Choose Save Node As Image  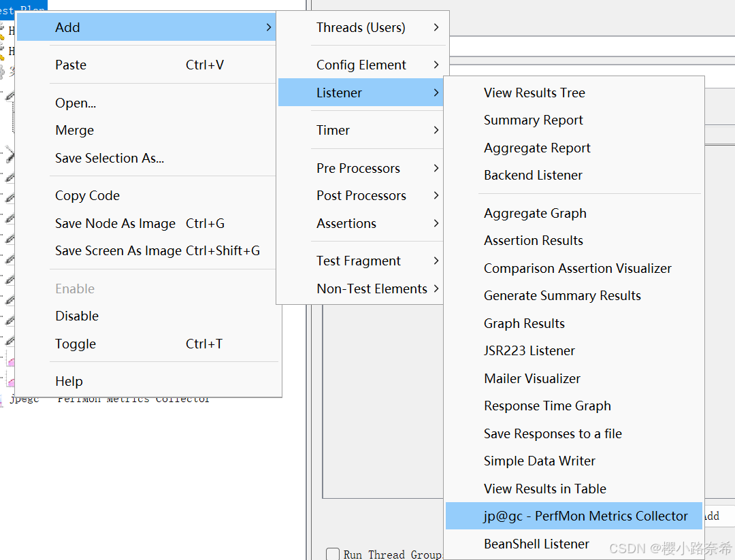[x=146, y=223]
